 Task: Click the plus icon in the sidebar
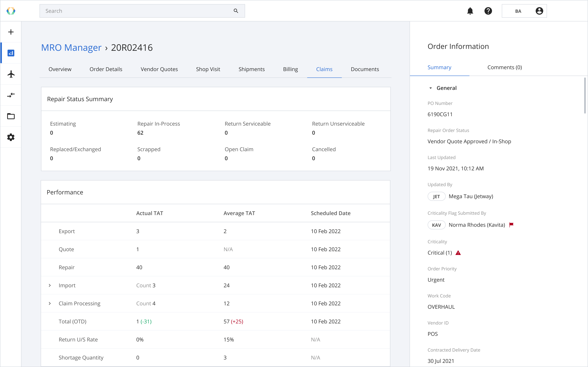click(x=11, y=32)
